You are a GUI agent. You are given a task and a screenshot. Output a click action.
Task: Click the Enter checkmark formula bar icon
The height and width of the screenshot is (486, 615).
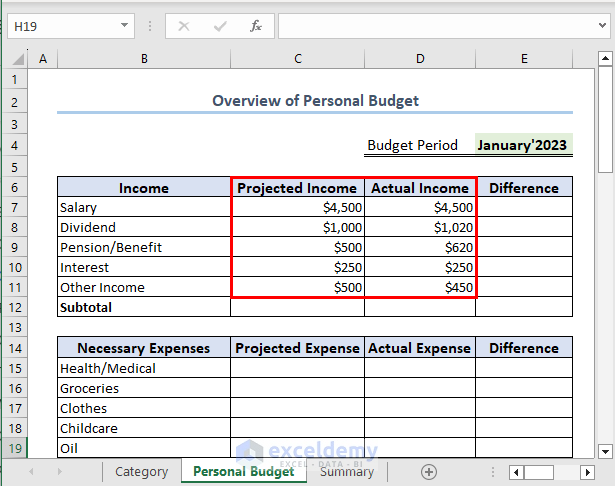(220, 26)
